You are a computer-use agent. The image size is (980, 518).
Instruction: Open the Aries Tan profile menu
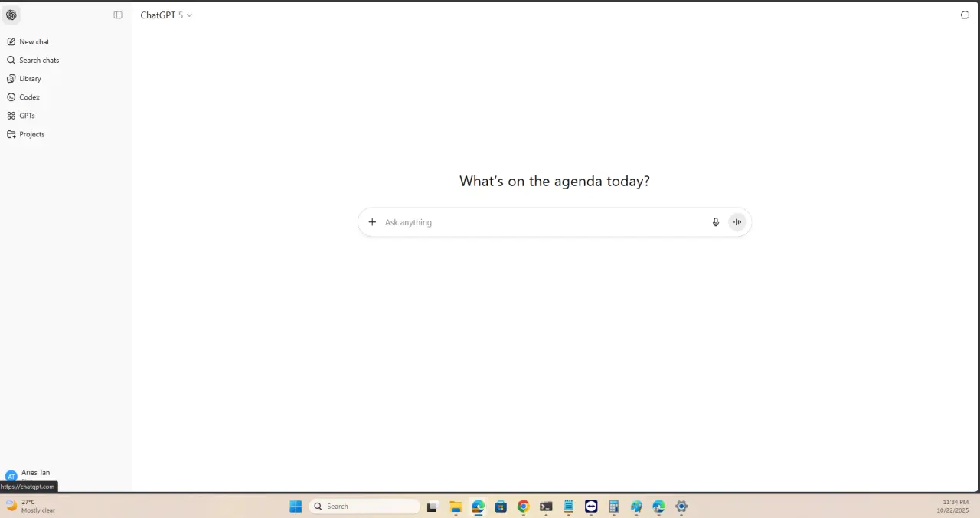click(34, 475)
